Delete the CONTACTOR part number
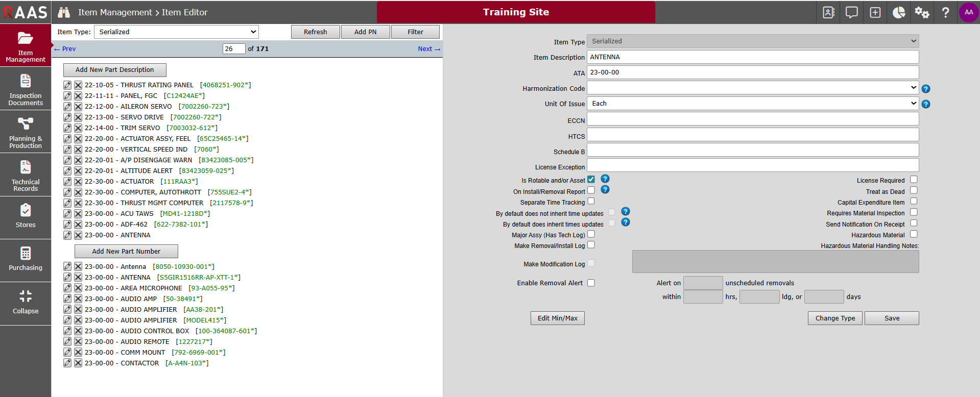Screen dimensions: 980x397 click(78, 363)
